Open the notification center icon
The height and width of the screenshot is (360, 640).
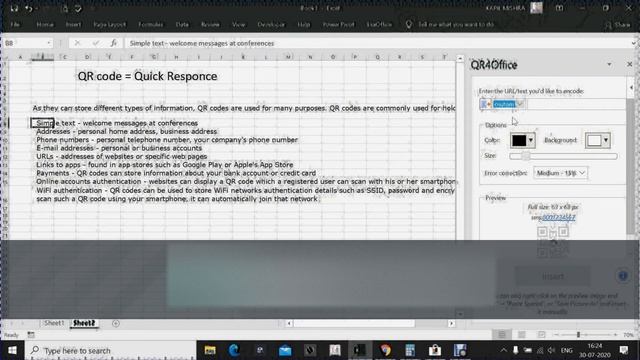tap(624, 350)
